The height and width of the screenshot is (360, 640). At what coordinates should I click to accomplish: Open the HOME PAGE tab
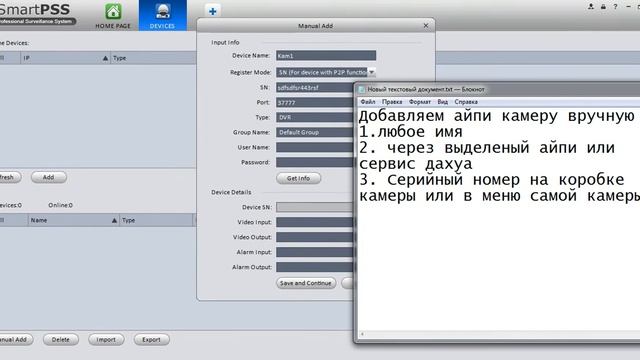[113, 16]
